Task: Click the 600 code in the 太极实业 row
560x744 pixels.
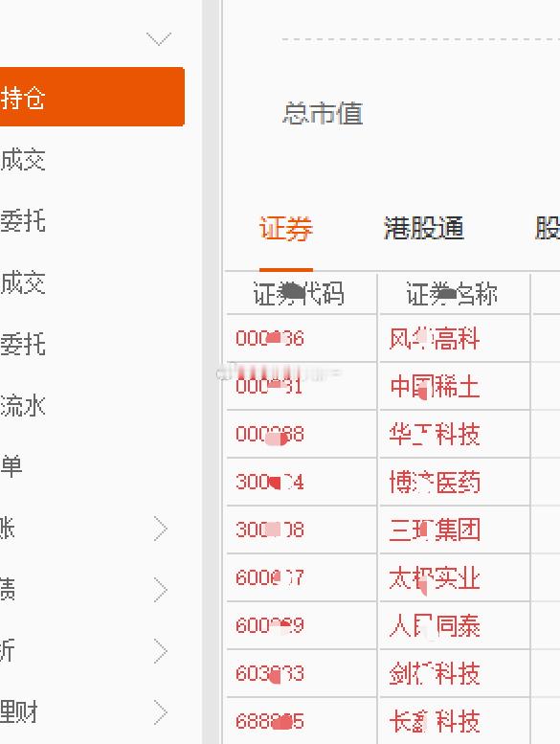Action: point(270,578)
